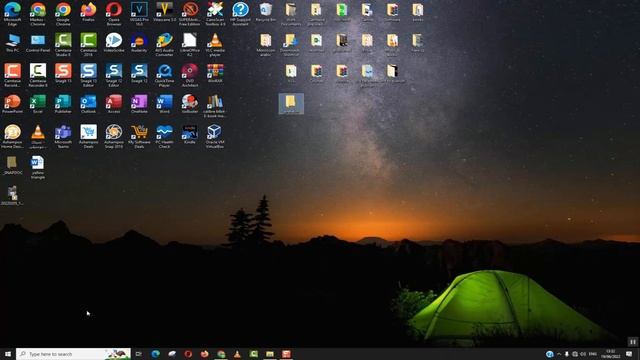Select the OneNote desktop shortcut
640x360 pixels.
click(139, 104)
